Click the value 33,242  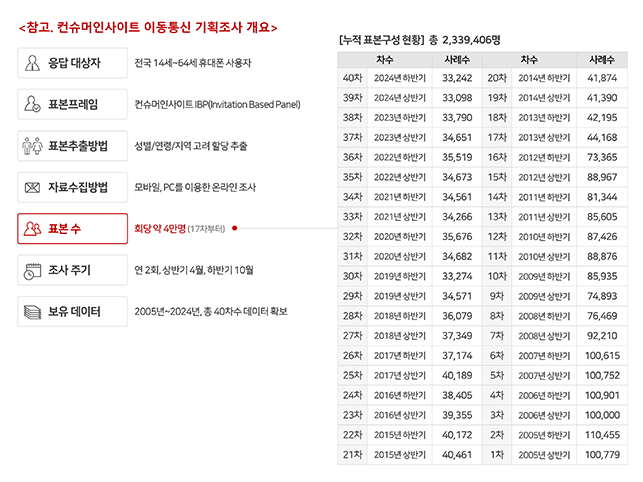(x=457, y=78)
